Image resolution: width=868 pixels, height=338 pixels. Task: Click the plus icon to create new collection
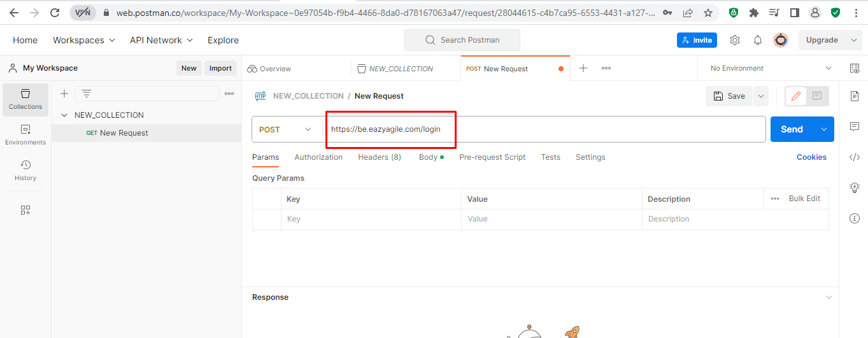click(64, 94)
